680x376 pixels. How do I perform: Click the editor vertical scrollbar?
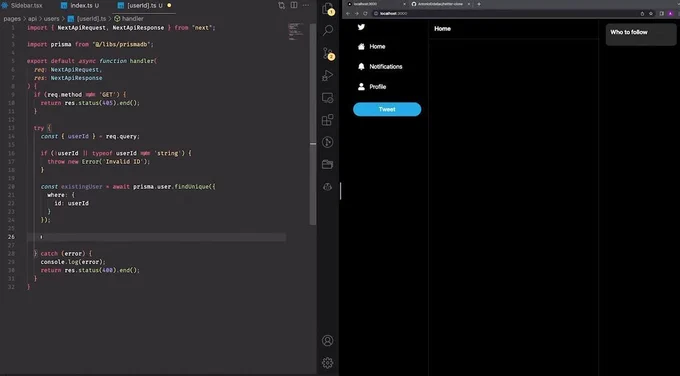313,124
